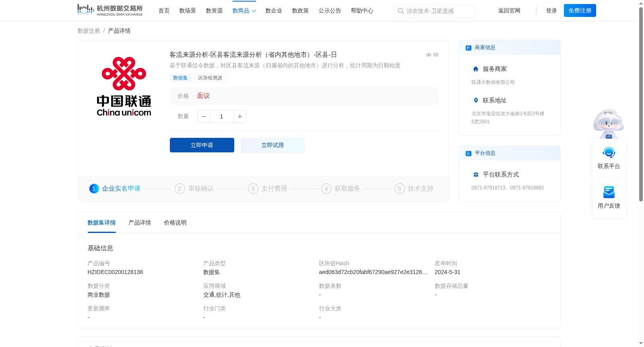The width and height of the screenshot is (644, 347).
Task: Click step 4 获取服务 circle
Action: pyautogui.click(x=326, y=189)
